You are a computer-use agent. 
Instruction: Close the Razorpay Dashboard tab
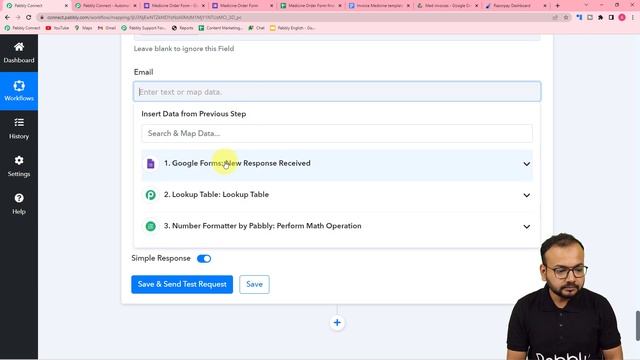pyautogui.click(x=545, y=6)
